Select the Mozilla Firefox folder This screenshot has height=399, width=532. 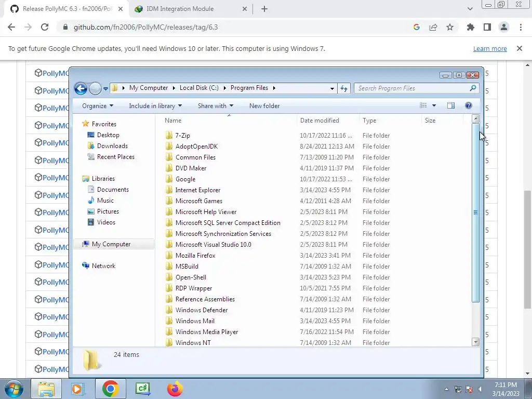pos(195,256)
